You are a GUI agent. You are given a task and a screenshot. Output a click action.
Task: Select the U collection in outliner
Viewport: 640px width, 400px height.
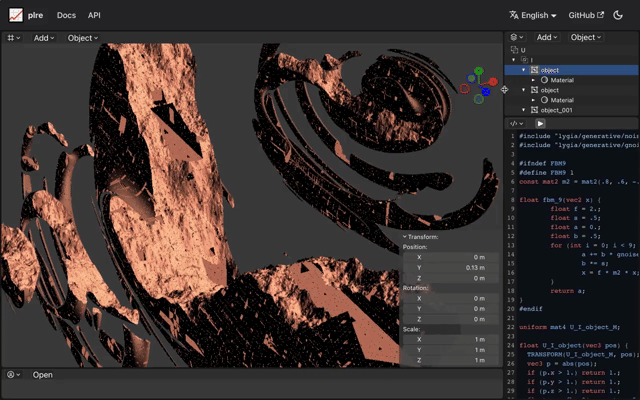(523, 50)
